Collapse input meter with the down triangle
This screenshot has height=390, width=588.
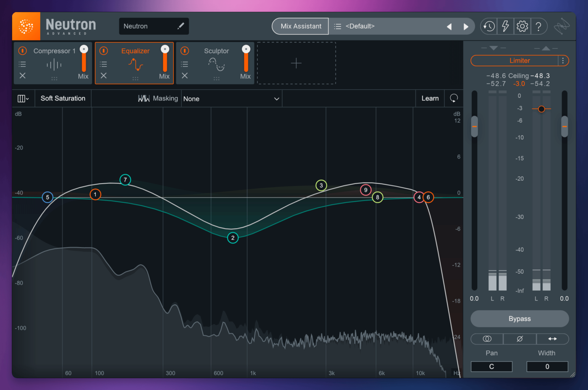[x=493, y=48]
